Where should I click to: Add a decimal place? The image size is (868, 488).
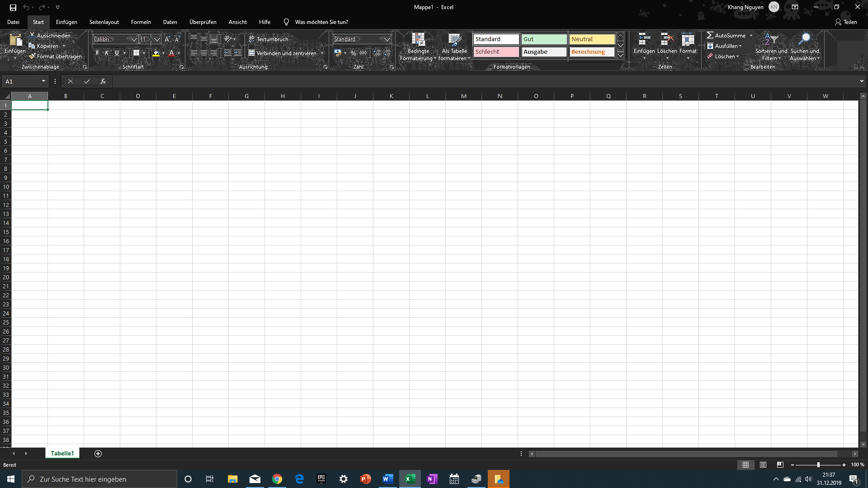[377, 53]
